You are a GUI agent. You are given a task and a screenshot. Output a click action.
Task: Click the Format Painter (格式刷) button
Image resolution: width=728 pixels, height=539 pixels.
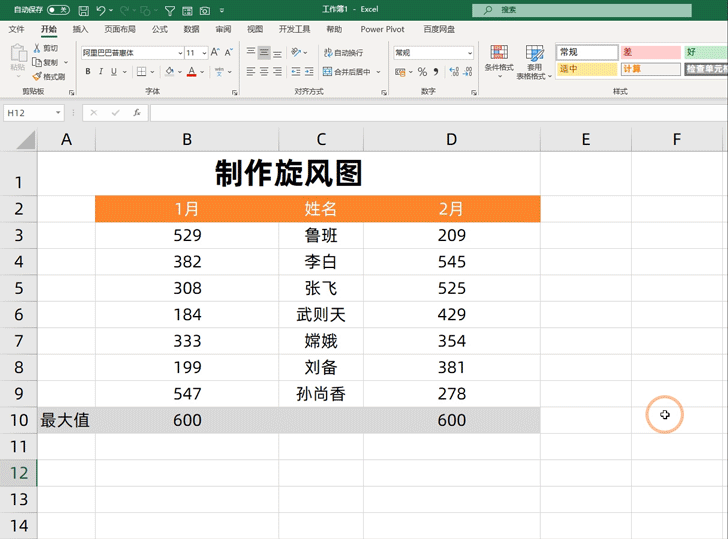49,76
